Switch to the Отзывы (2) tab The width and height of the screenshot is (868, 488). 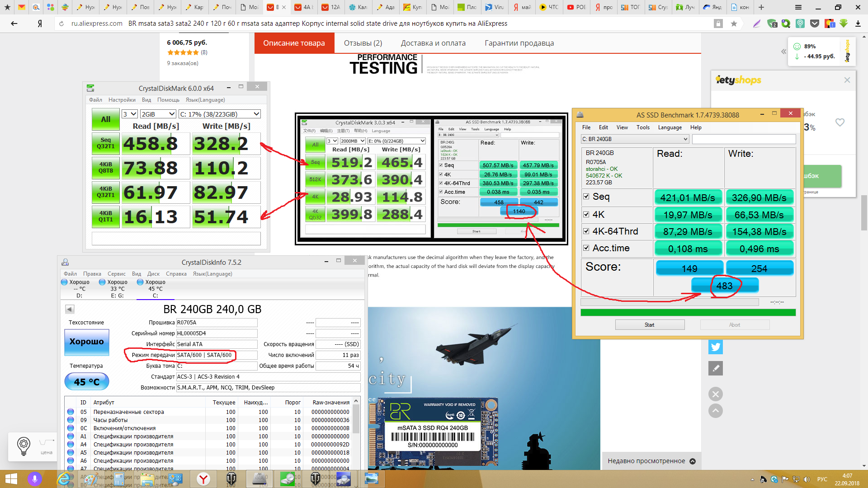point(363,43)
